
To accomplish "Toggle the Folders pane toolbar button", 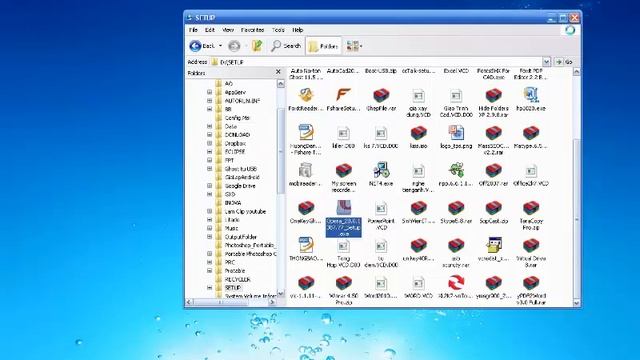I will coord(323,46).
